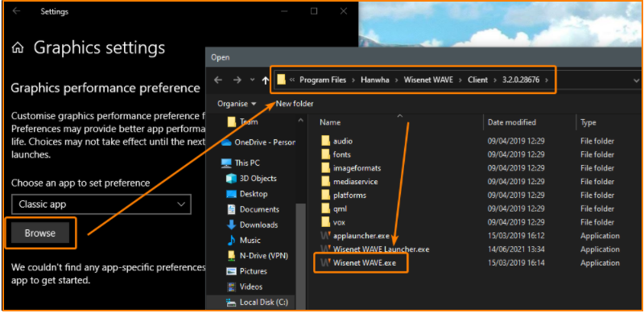Click the Downloads arrow icon
The image size is (644, 313).
(232, 225)
